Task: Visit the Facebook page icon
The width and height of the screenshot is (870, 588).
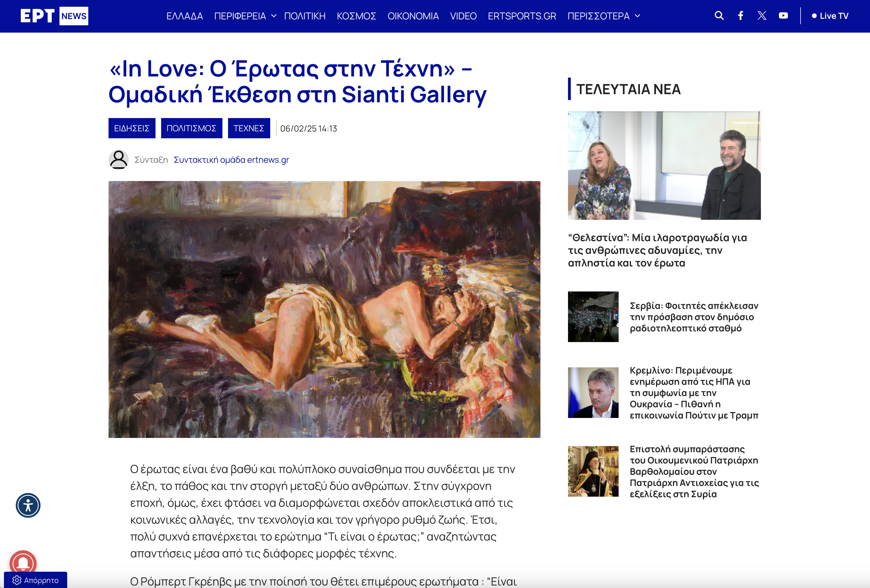Action: [740, 16]
